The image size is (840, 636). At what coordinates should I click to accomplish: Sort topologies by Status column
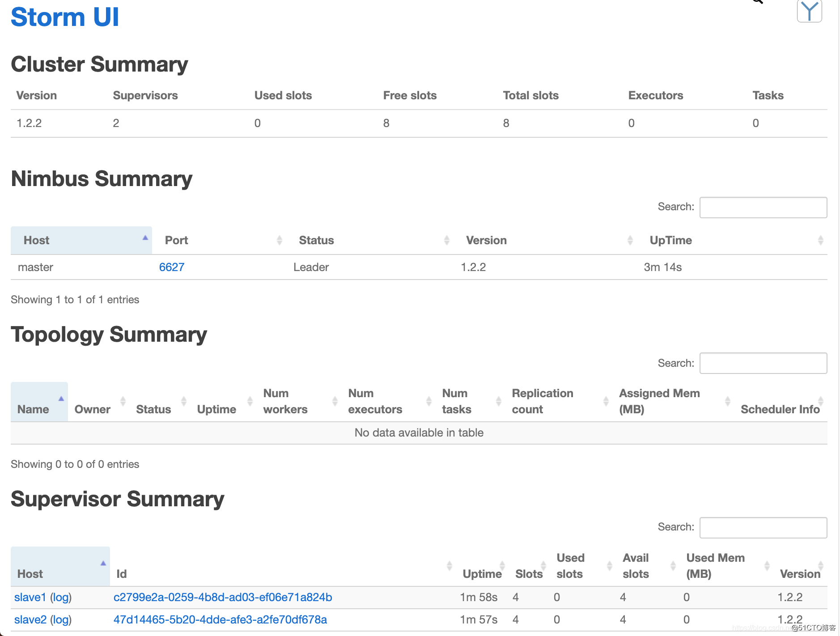pyautogui.click(x=160, y=402)
